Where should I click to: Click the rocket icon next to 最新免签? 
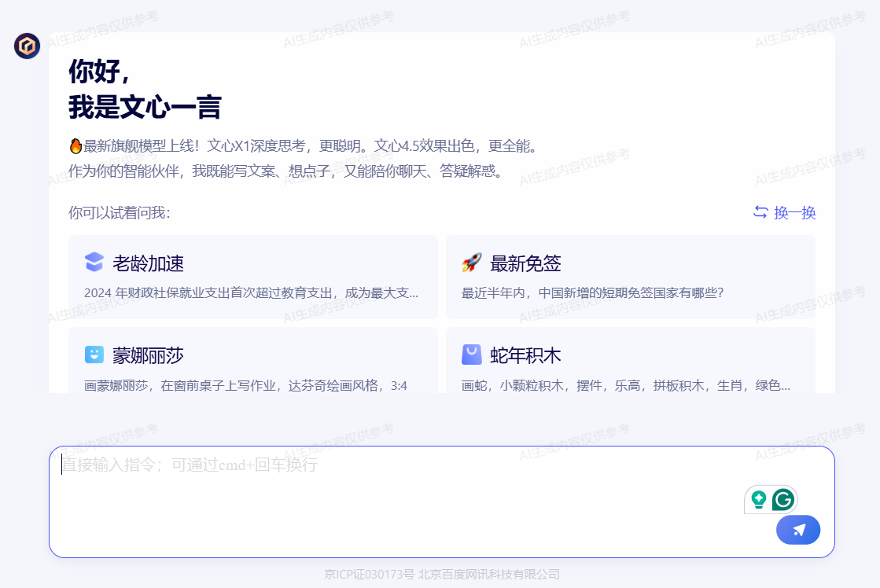point(470,263)
